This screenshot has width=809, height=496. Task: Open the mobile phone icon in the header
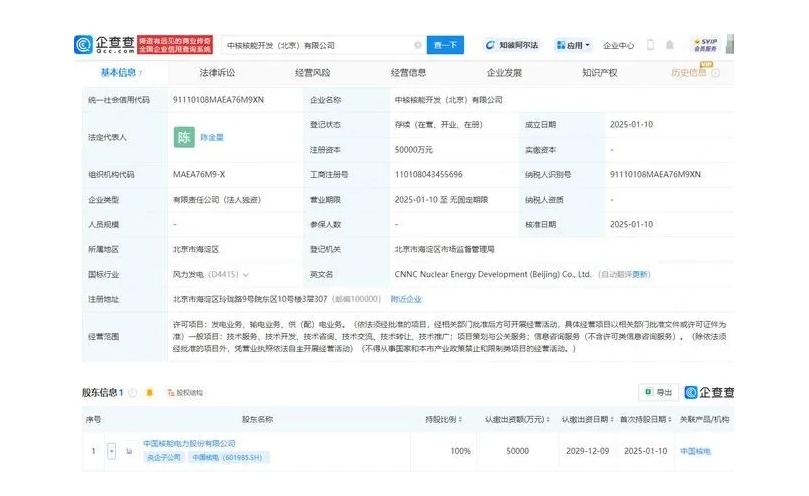tap(651, 45)
